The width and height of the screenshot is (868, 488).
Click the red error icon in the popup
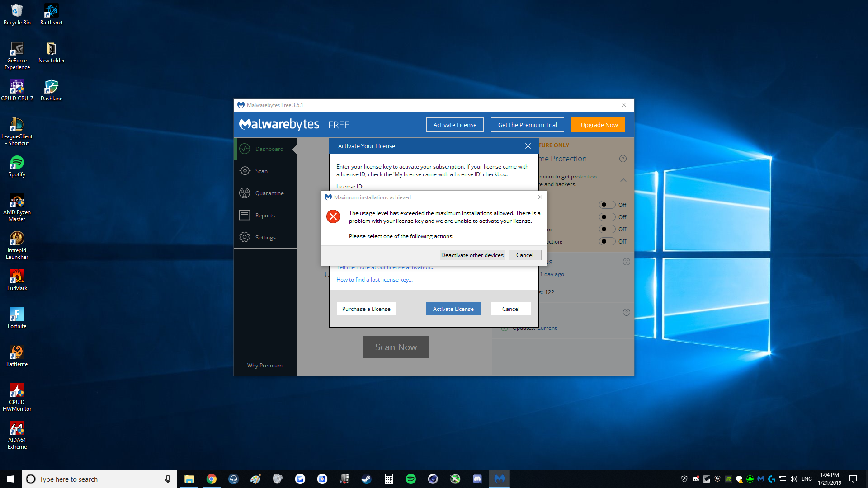click(333, 216)
